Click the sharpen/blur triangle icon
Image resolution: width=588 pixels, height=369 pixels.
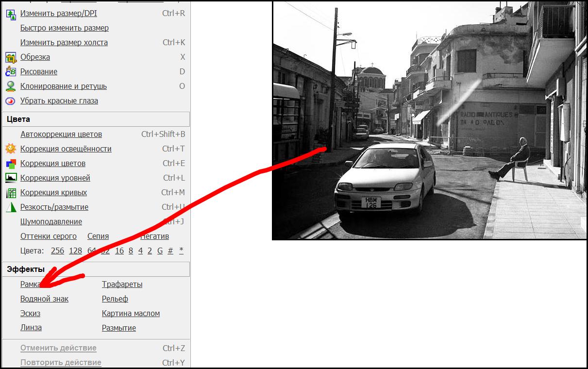click(11, 207)
